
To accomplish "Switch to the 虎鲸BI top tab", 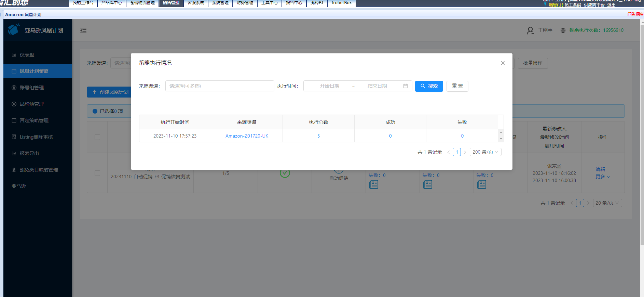I will 317,3.
